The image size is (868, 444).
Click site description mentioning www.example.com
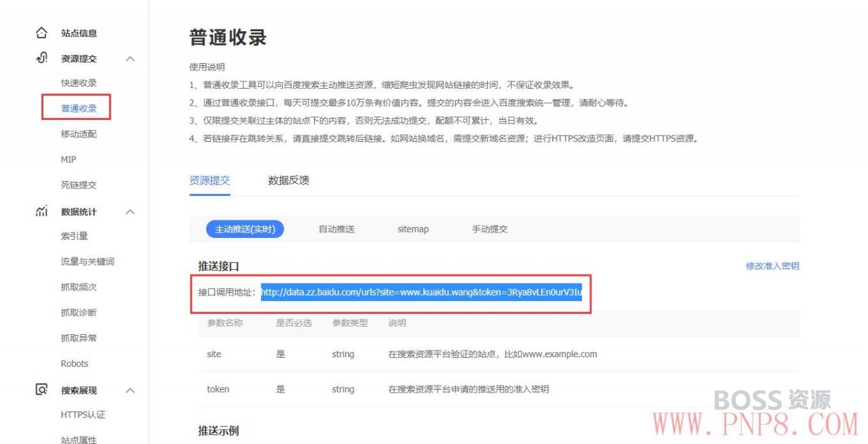click(x=493, y=355)
